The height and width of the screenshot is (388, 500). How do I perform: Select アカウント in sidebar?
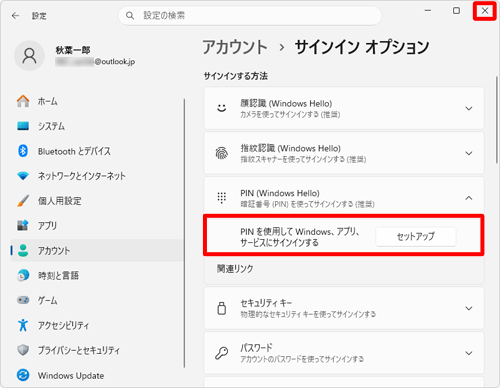click(97, 250)
